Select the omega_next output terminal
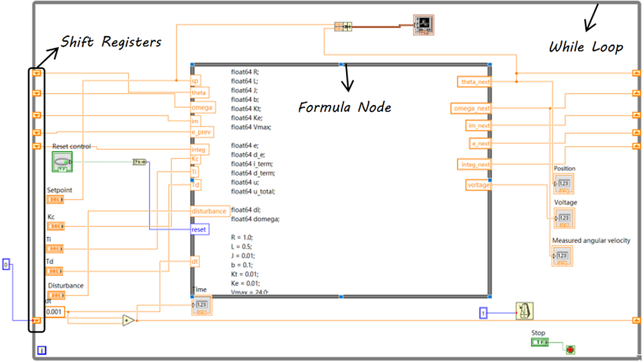Image resolution: width=644 pixels, height=362 pixels. (471, 109)
